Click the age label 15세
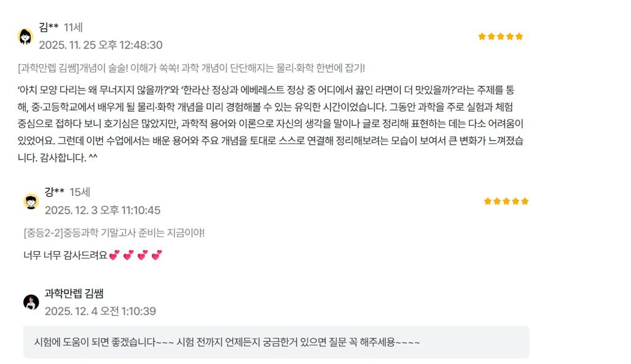Viewport: 631px width, 364px height. pos(80,192)
